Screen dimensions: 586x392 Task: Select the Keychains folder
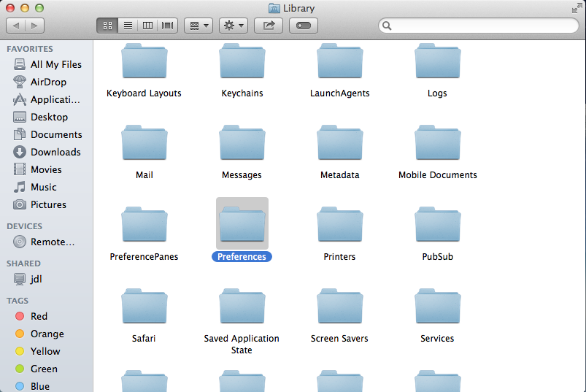242,62
